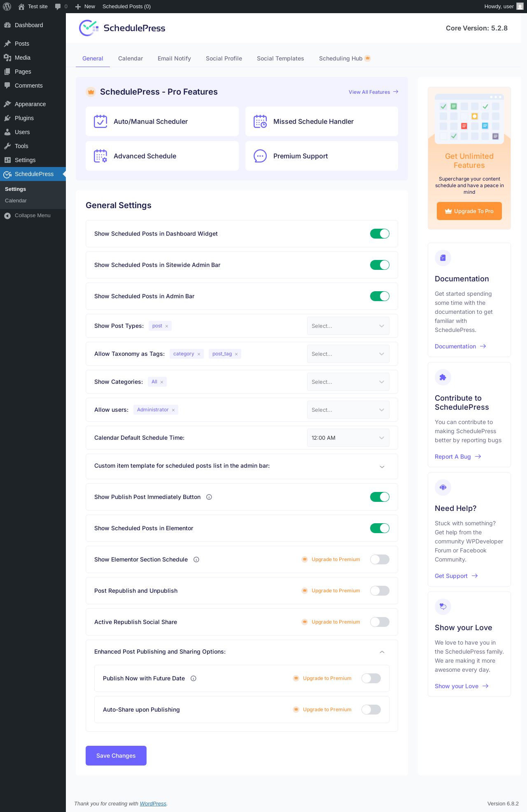Click the plus icon beside New
Viewport: 527px width, 812px height.
78,7
